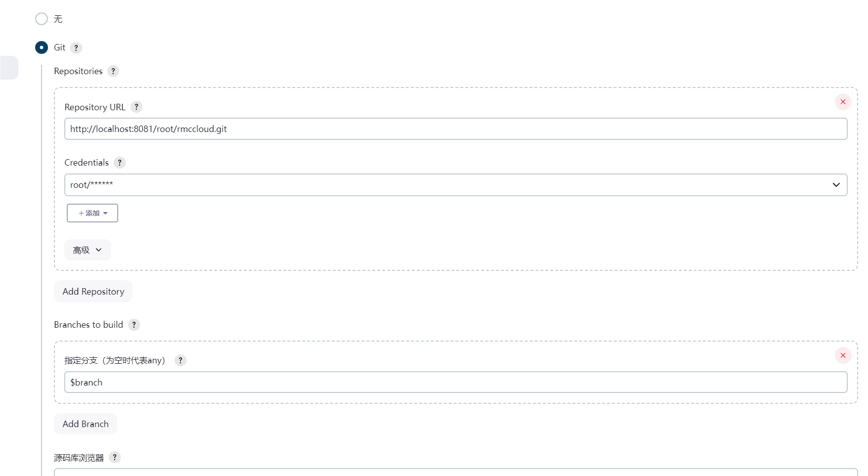
Task: Show help for Credentials field
Action: (120, 163)
